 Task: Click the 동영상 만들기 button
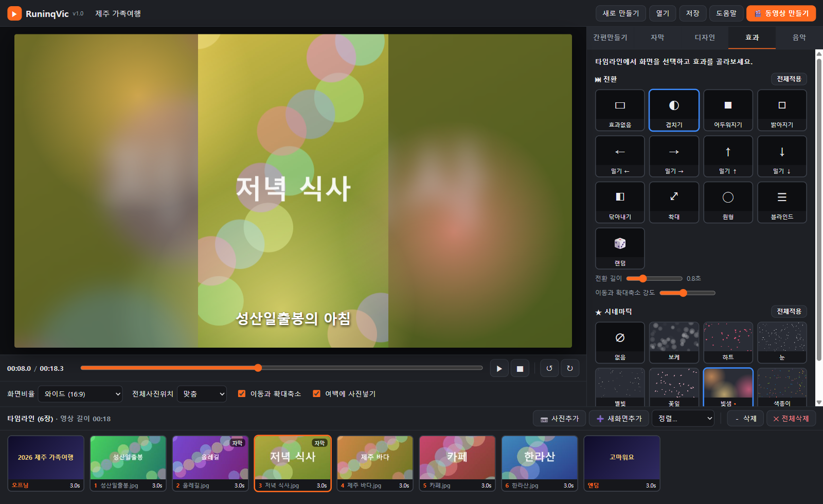tap(781, 13)
